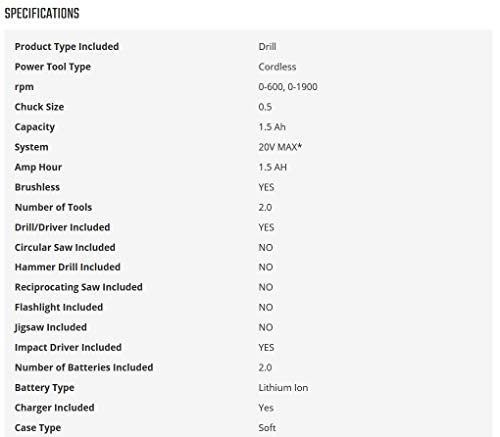Click the Lithium Ion battery type value
The width and height of the screenshot is (500, 437).
point(283,388)
